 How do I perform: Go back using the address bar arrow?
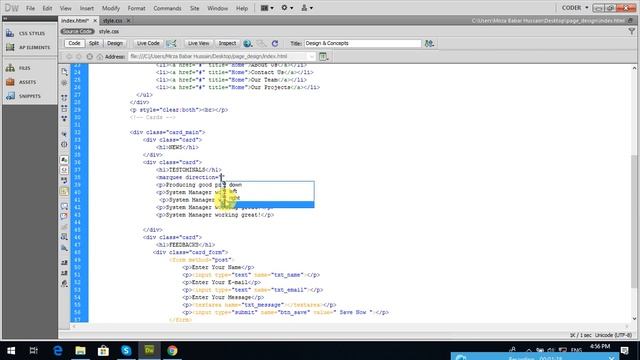69,56
